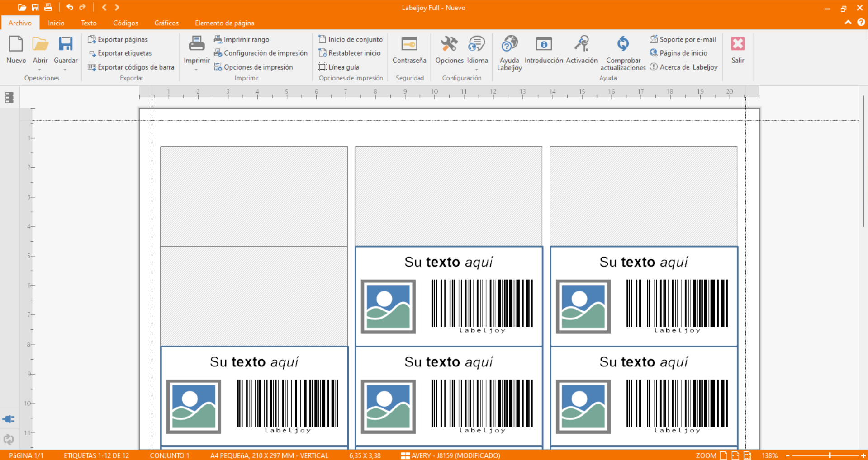
Task: Click the first zoom page-fit icon
Action: 724,455
